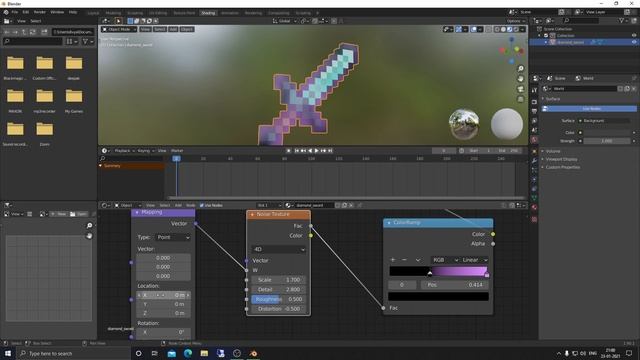Open the viewport Options dropdown
Image resolution: width=640 pixels, height=360 pixels.
[x=516, y=21]
